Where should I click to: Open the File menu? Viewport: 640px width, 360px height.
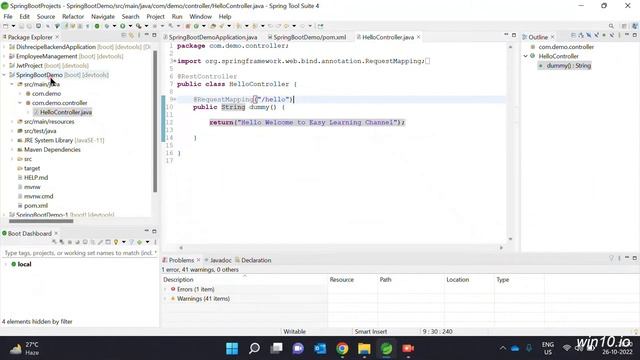[8, 16]
